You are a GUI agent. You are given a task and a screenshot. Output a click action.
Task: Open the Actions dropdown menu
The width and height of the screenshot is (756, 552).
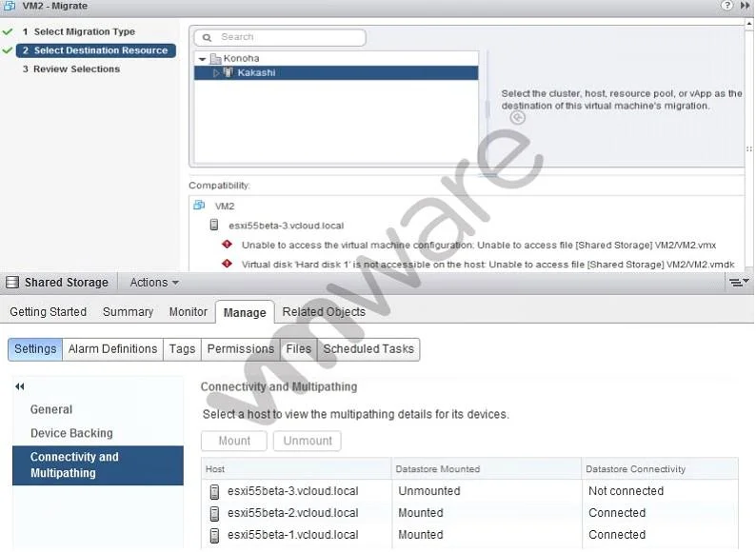154,283
